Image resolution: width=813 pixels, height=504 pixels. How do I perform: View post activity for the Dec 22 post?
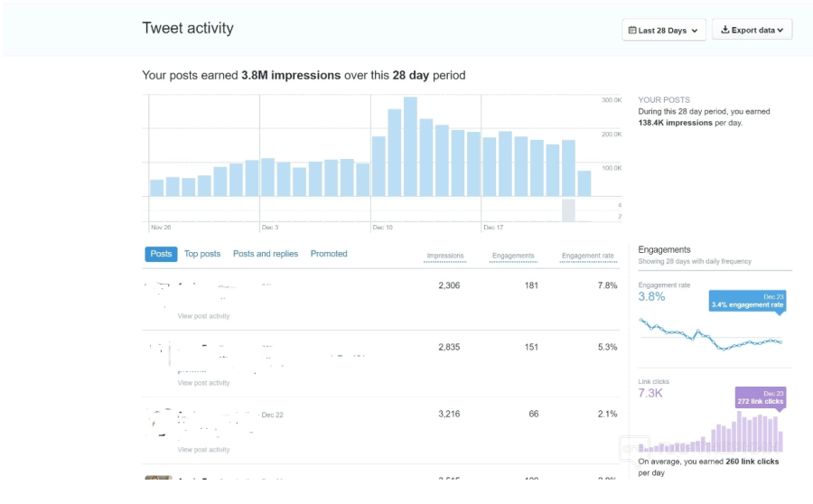203,450
